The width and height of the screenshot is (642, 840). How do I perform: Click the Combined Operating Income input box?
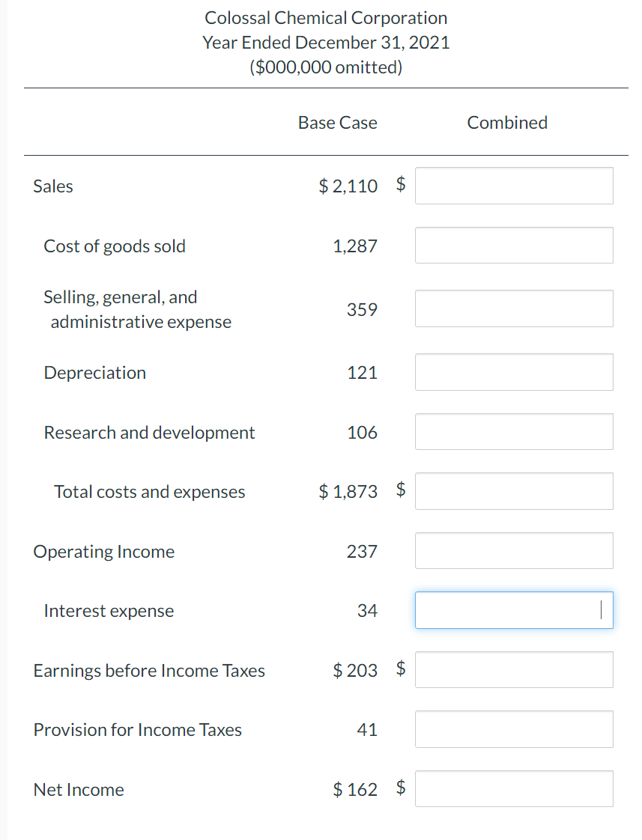pos(514,550)
